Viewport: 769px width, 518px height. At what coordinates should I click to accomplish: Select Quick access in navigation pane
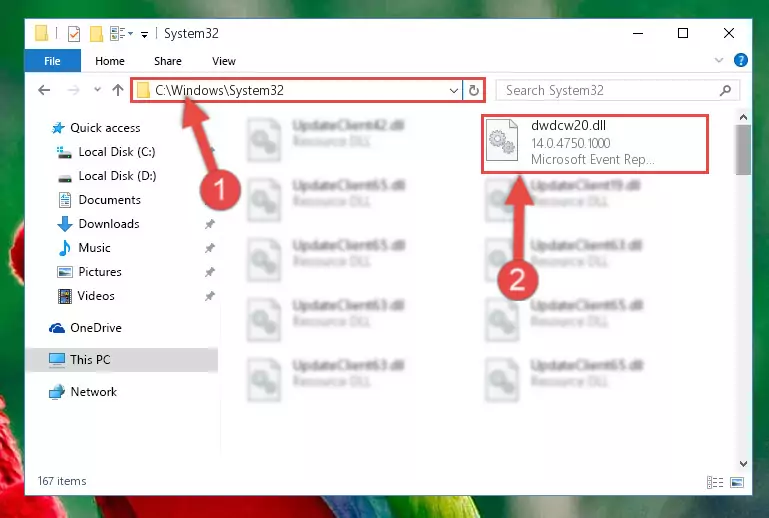[105, 128]
